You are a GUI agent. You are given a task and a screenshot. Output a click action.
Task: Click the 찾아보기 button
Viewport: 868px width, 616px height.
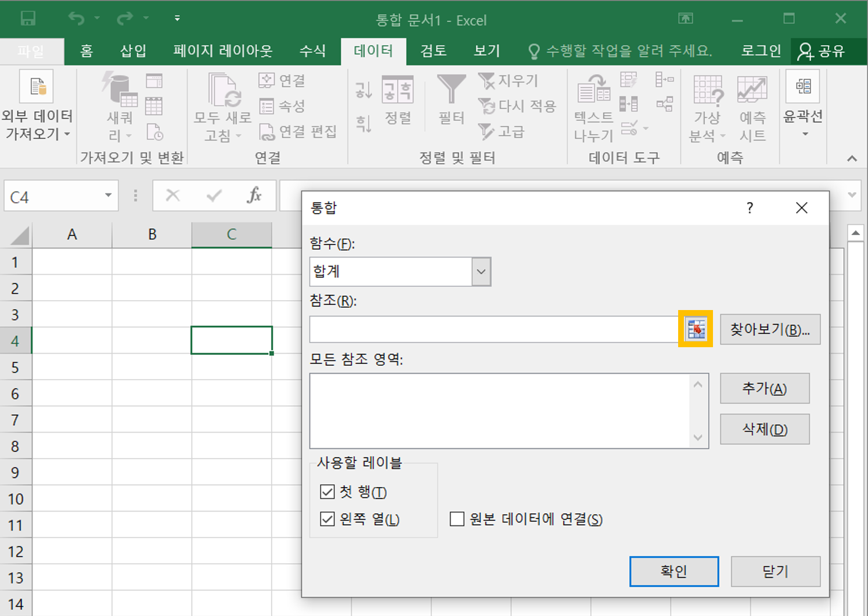pos(770,330)
